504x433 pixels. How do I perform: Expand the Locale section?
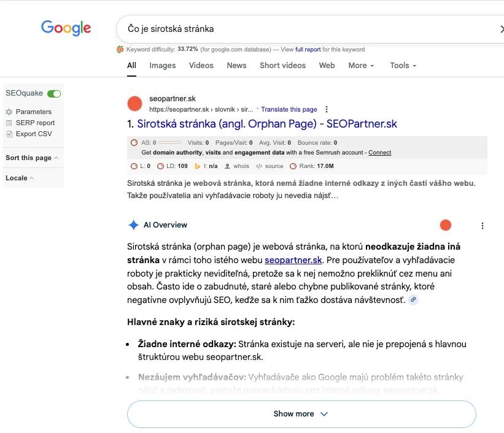[20, 178]
